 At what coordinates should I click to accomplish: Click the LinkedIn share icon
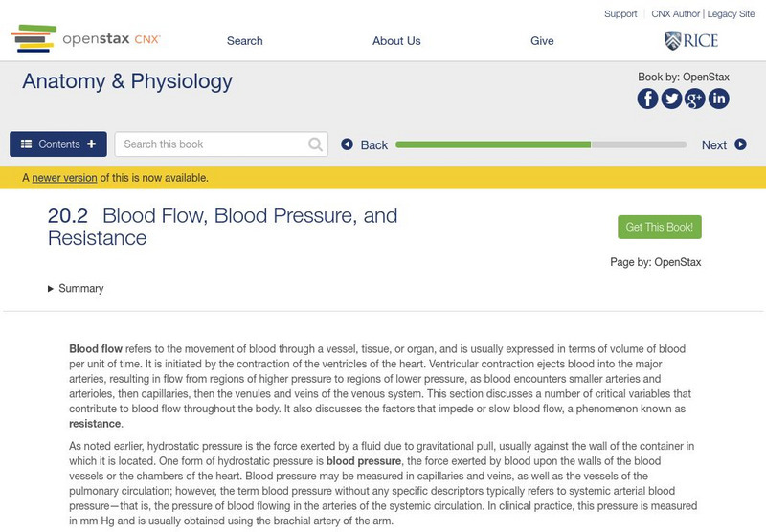tap(718, 99)
